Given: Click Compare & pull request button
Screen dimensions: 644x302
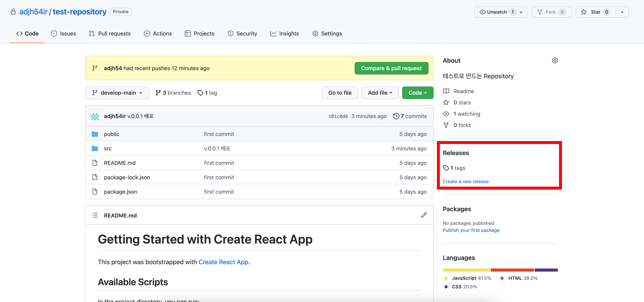Looking at the screenshot, I should click(x=391, y=68).
